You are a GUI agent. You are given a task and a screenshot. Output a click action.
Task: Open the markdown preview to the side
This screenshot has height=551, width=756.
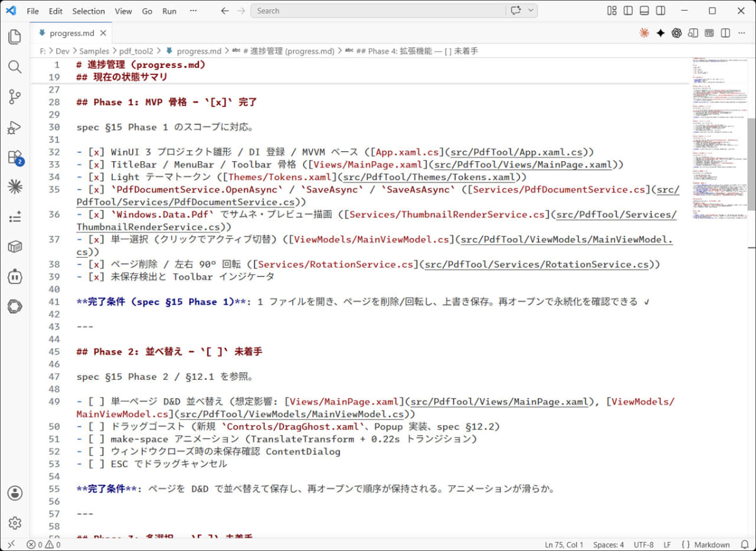click(x=693, y=33)
